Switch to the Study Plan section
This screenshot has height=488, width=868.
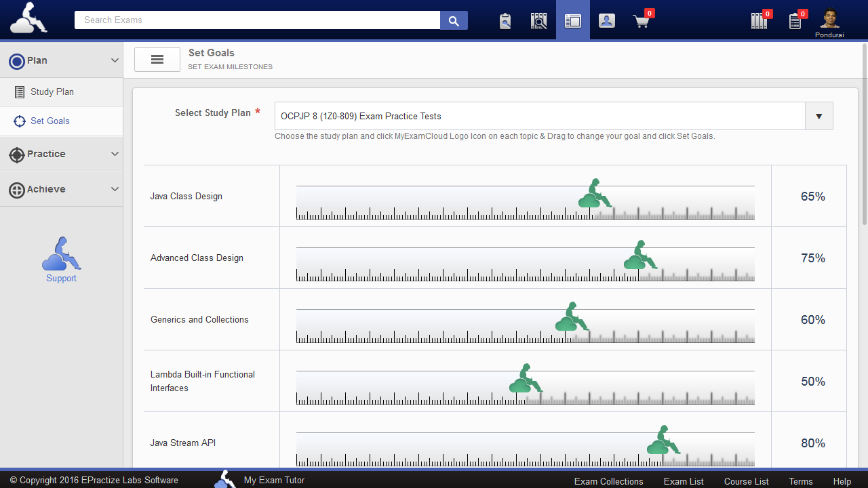click(x=51, y=91)
